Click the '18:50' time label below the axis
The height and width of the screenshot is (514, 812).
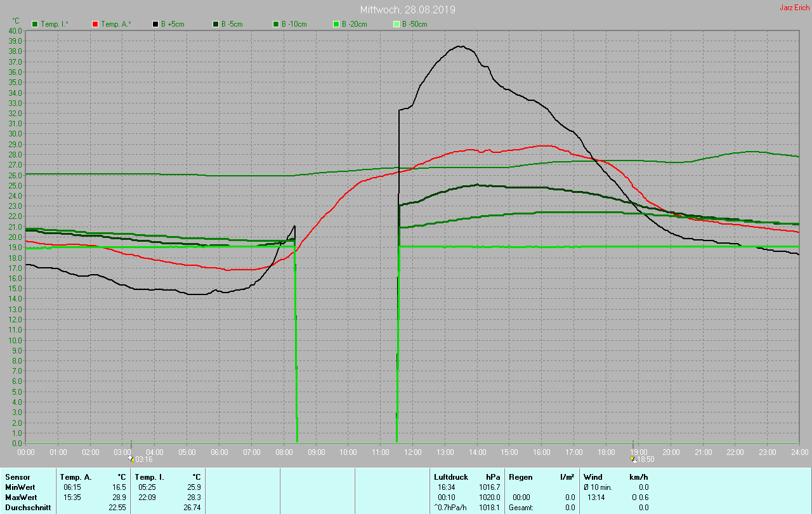point(645,459)
